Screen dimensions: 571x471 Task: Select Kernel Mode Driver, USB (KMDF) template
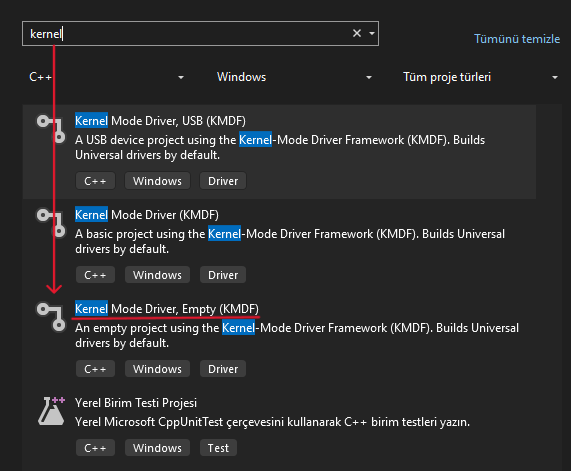pyautogui.click(x=279, y=152)
